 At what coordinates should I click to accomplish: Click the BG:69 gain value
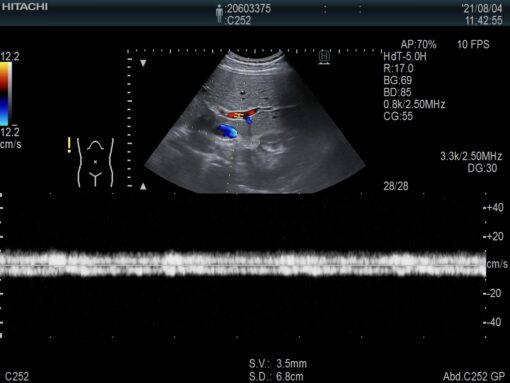398,80
